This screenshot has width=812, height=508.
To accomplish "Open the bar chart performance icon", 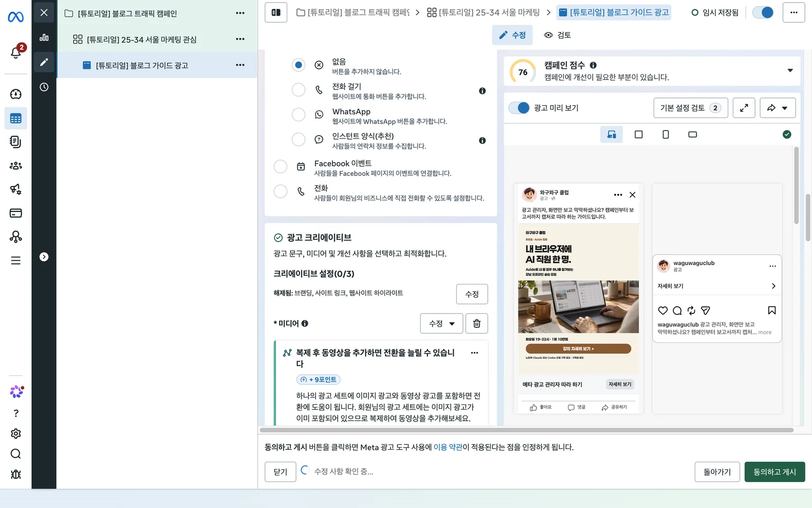I will point(44,37).
